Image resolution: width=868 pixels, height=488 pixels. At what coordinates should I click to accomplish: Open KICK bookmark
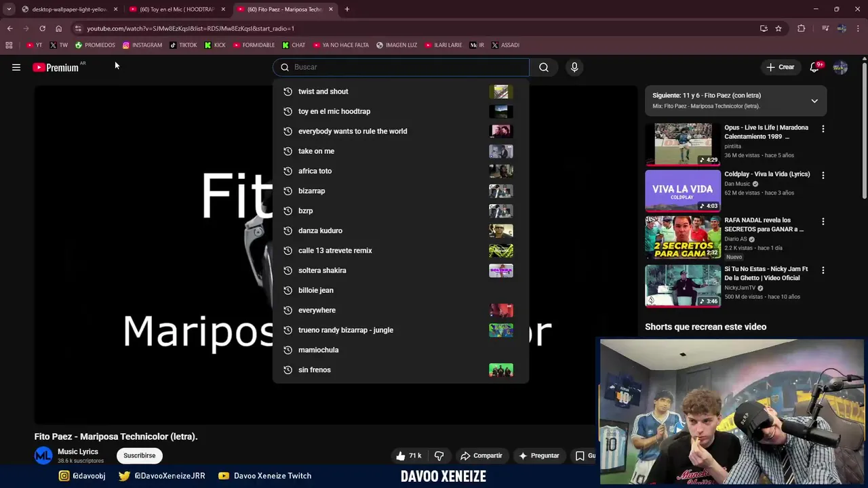click(215, 45)
